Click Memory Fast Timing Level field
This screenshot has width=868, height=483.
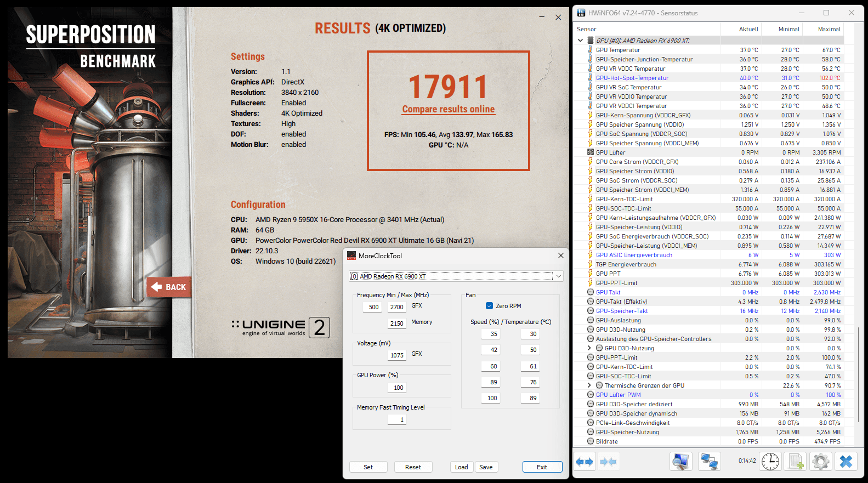click(x=397, y=419)
